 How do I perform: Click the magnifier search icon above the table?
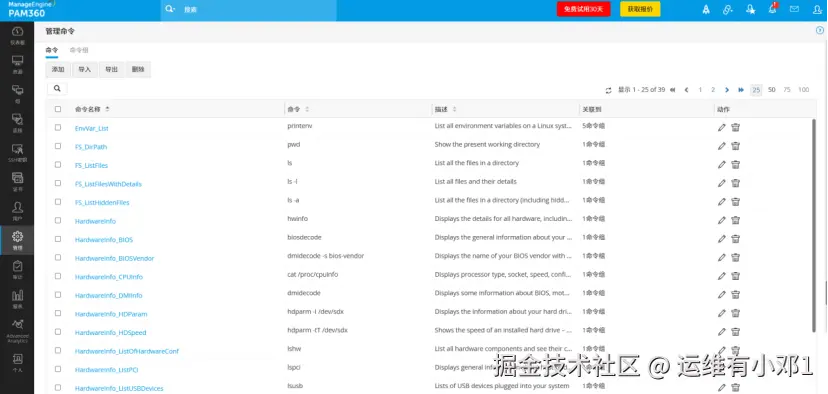(x=57, y=89)
